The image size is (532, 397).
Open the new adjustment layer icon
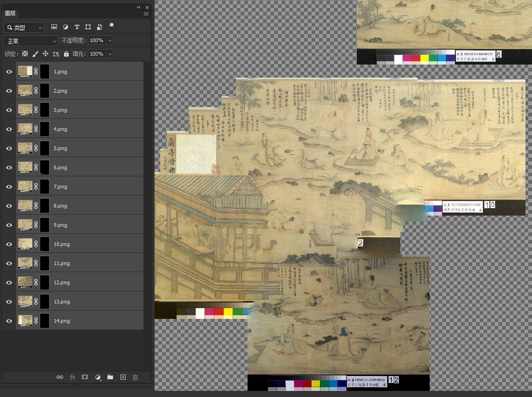97,377
